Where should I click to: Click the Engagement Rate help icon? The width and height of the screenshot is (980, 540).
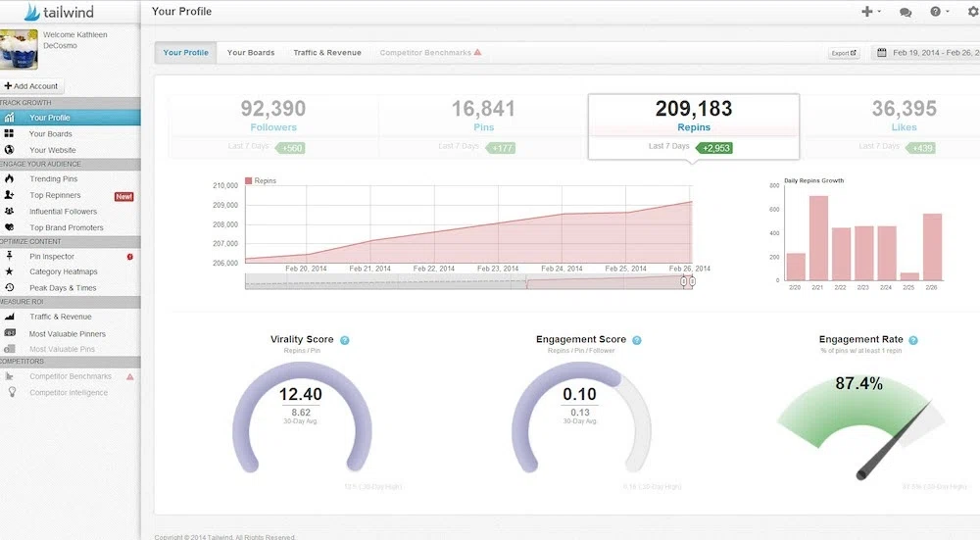(913, 340)
